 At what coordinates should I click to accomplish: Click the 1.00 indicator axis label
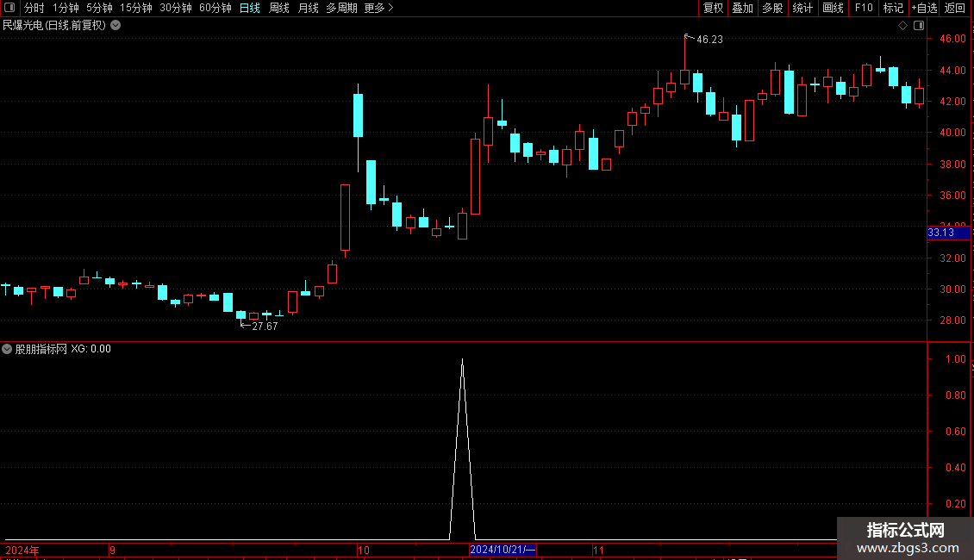pos(955,359)
